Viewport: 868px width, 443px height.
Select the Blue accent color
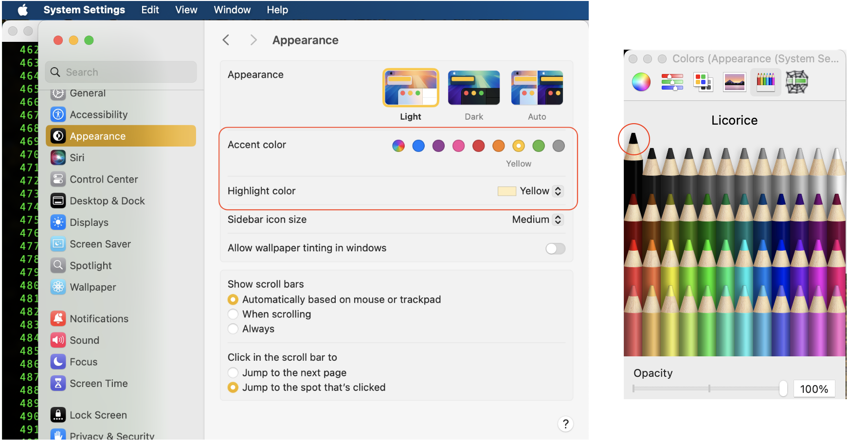[x=418, y=146]
